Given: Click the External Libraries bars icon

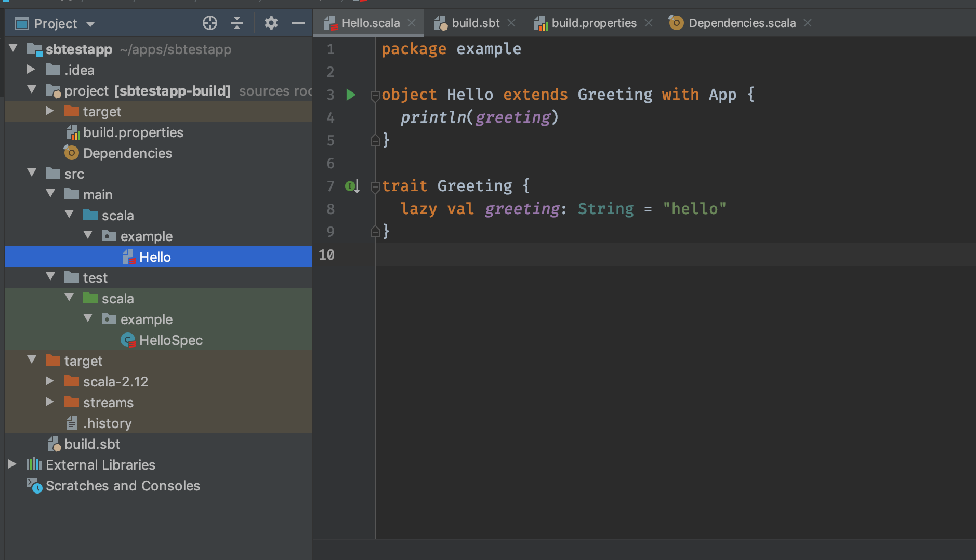Looking at the screenshot, I should click(34, 464).
